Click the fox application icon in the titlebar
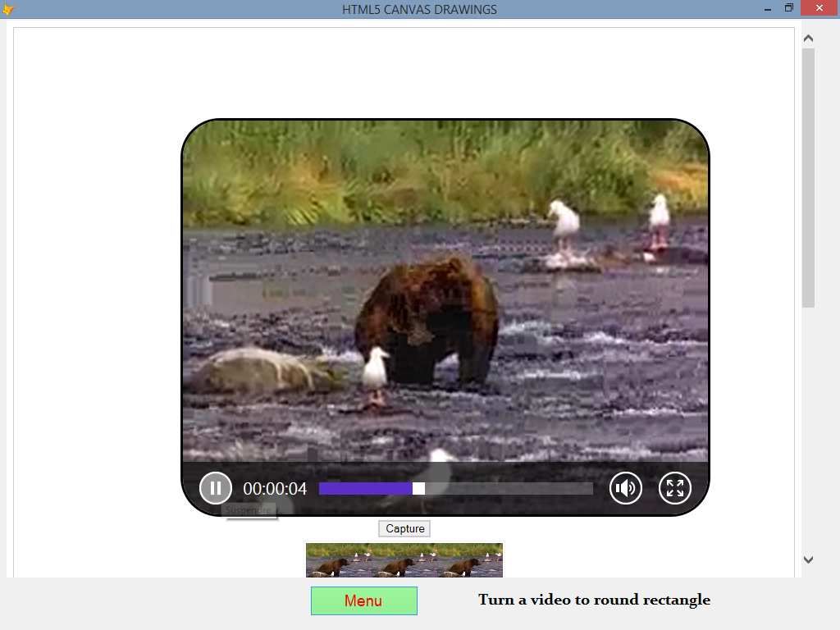 7,8
